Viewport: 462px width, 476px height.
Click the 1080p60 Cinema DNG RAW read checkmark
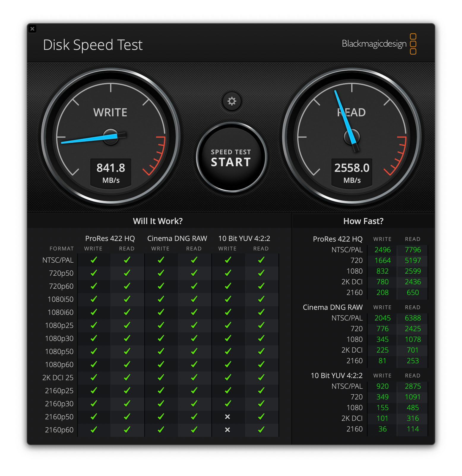point(194,364)
